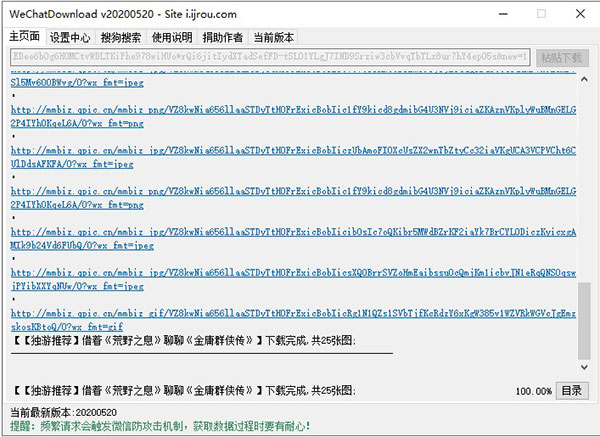Click the log scrollbar up arrow

584,80
